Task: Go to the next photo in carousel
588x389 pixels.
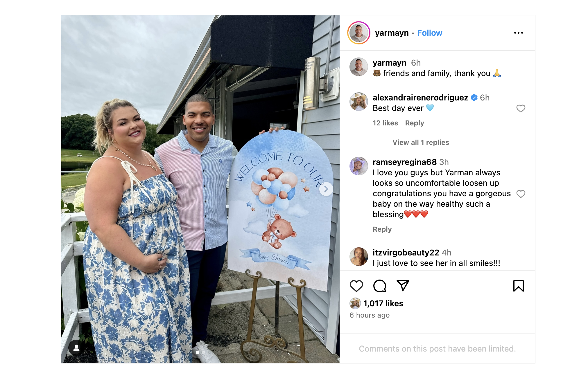Action: coord(326,189)
